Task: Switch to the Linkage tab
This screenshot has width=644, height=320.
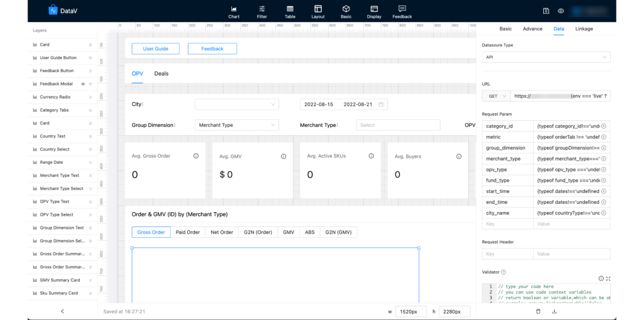Action: pos(584,29)
